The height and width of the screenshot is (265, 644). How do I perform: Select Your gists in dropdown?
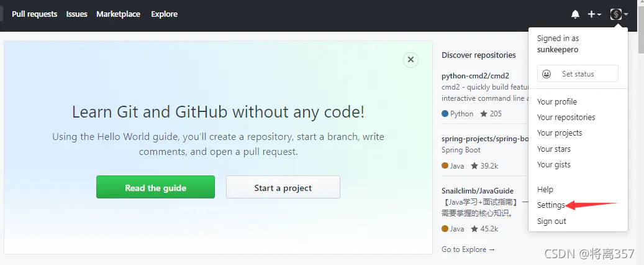tap(554, 165)
